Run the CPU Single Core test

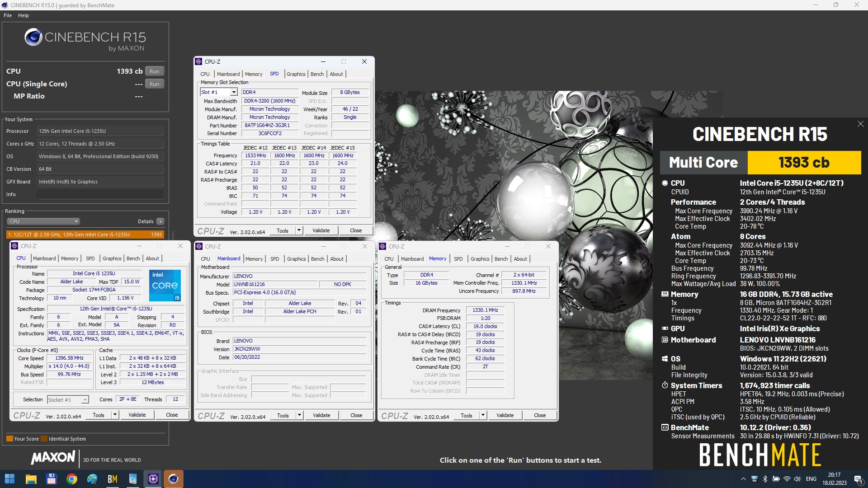click(x=154, y=84)
